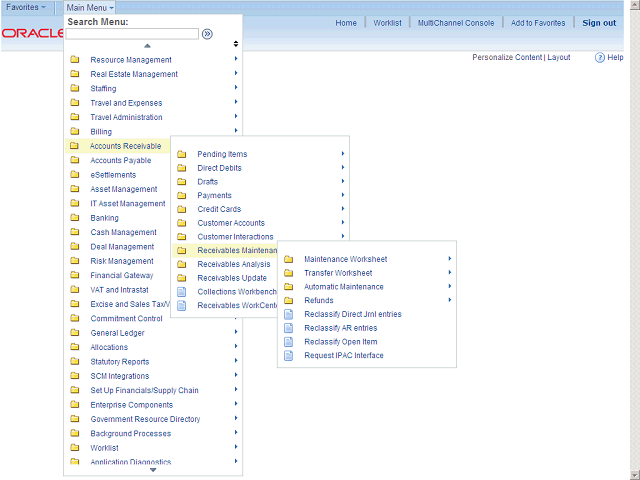Image resolution: width=640 pixels, height=480 pixels.
Task: Click the search go arrow button
Action: 207,34
